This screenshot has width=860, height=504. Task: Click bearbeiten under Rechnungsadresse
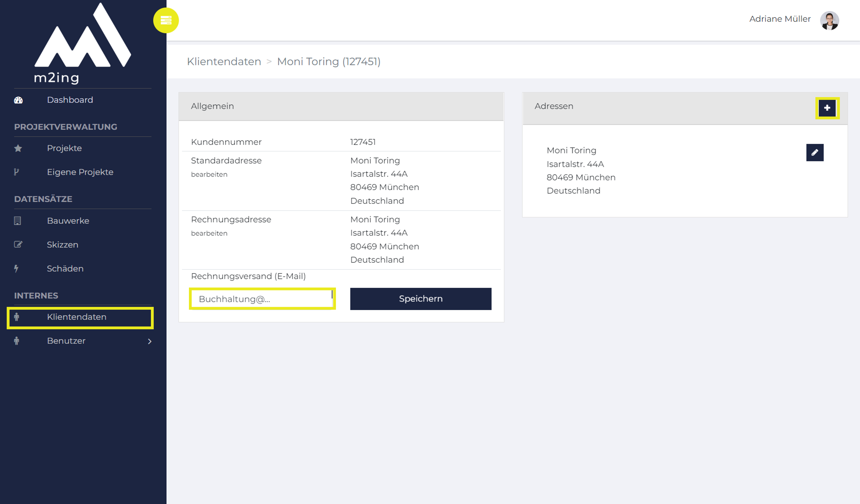tap(209, 233)
